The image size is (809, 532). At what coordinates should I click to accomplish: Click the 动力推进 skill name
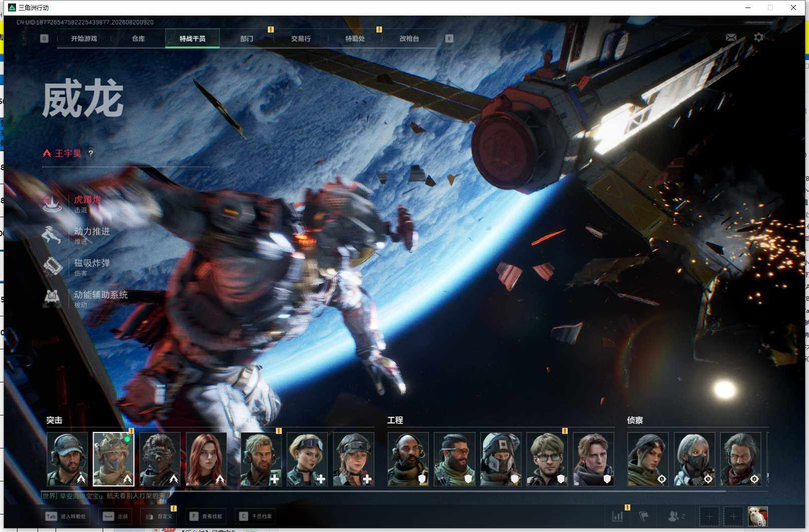(92, 231)
